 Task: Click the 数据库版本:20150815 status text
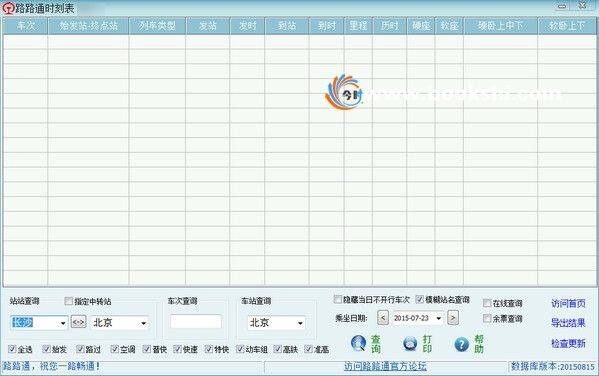553,366
